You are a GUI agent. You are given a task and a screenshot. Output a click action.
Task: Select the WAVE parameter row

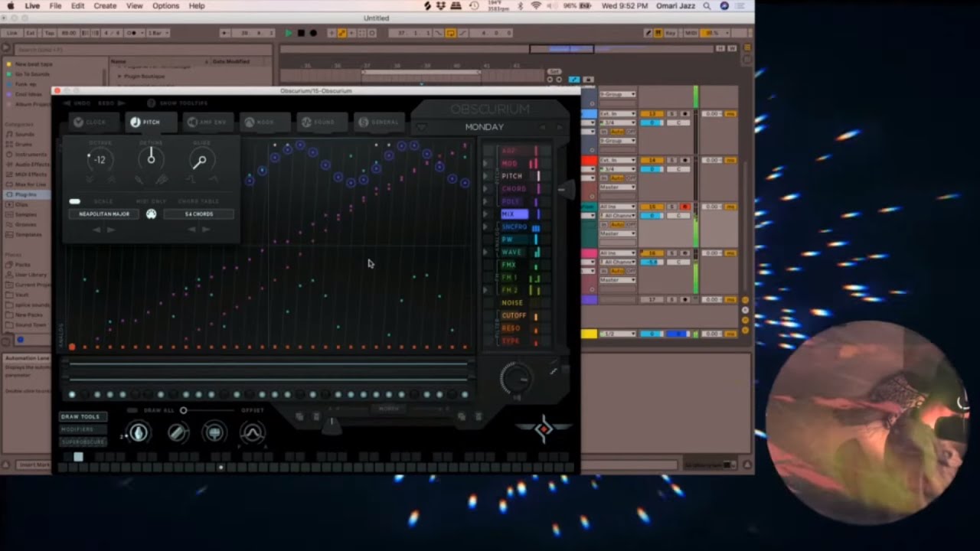pyautogui.click(x=512, y=253)
